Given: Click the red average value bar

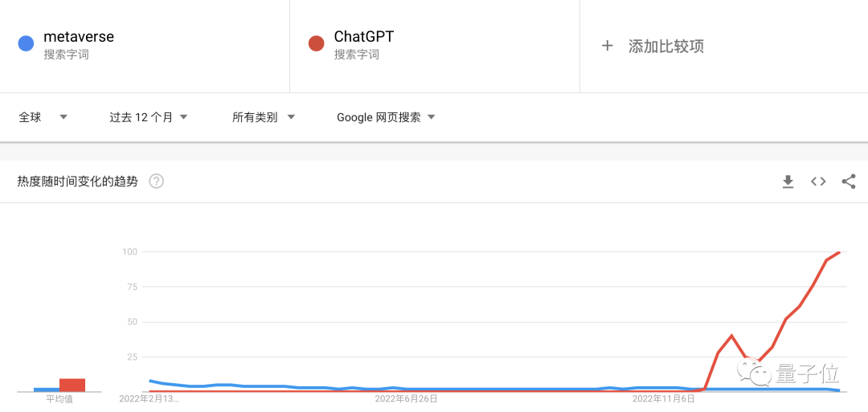Looking at the screenshot, I should (72, 385).
